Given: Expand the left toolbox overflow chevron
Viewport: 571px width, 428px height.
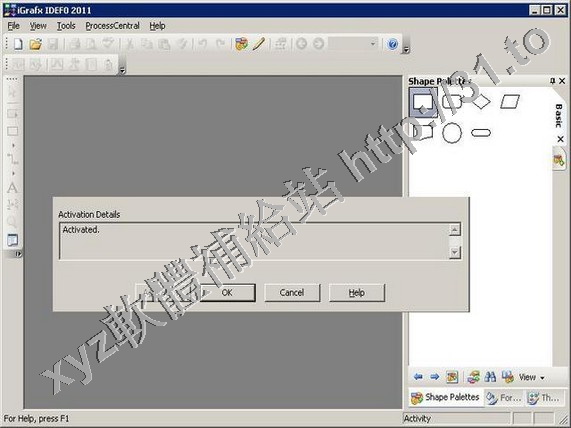Looking at the screenshot, I should [x=18, y=254].
